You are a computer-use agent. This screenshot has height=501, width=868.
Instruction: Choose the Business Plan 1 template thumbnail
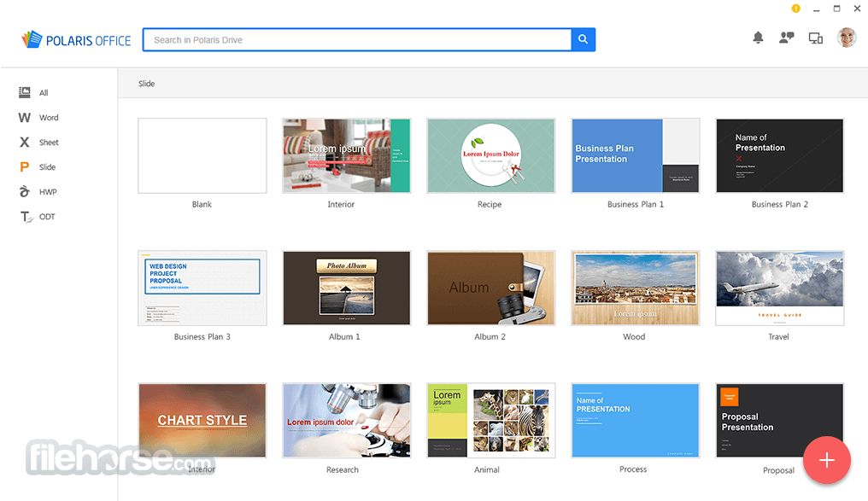pyautogui.click(x=635, y=155)
